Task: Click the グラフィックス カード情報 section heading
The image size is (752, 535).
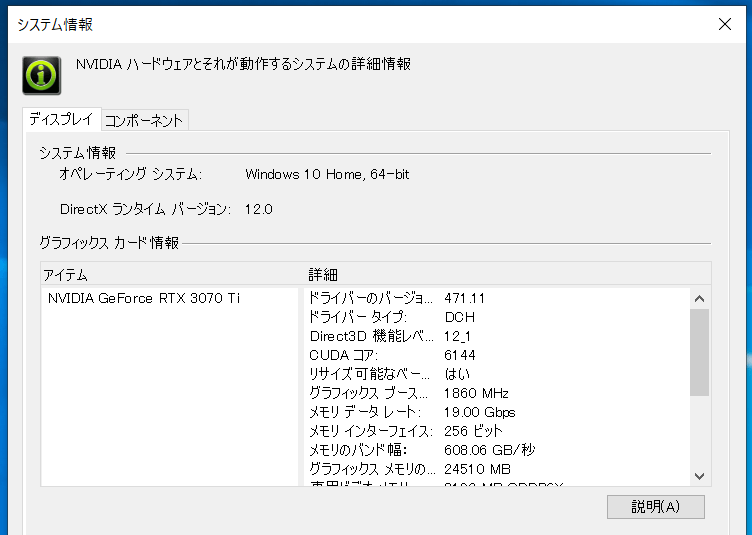Action: tap(109, 243)
